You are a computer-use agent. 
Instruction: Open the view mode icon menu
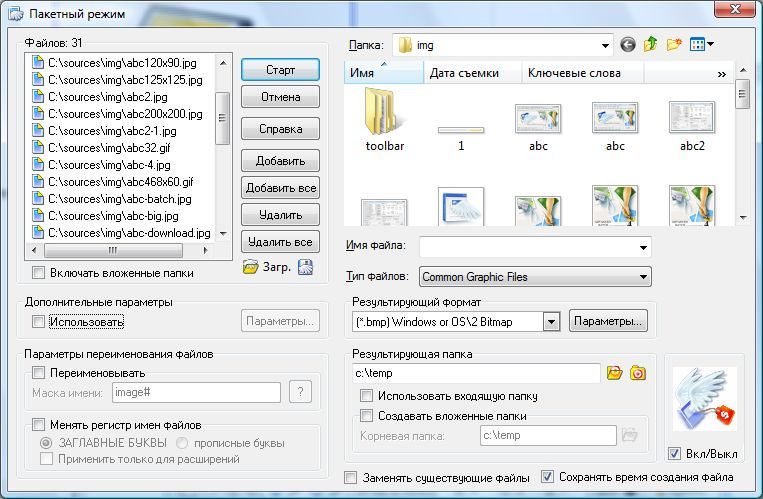click(697, 44)
